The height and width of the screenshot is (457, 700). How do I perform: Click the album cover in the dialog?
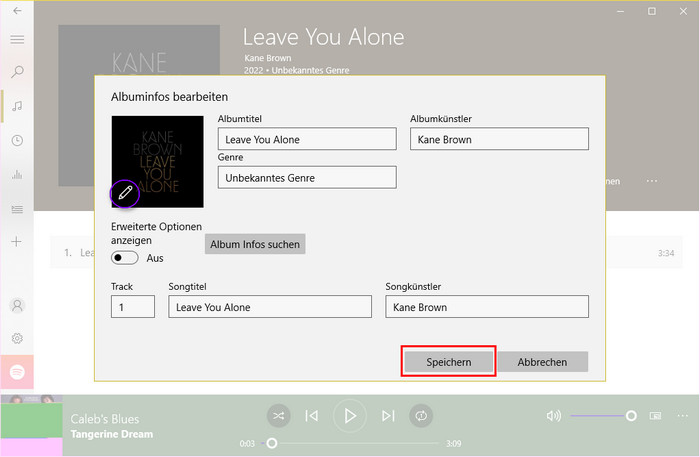158,162
